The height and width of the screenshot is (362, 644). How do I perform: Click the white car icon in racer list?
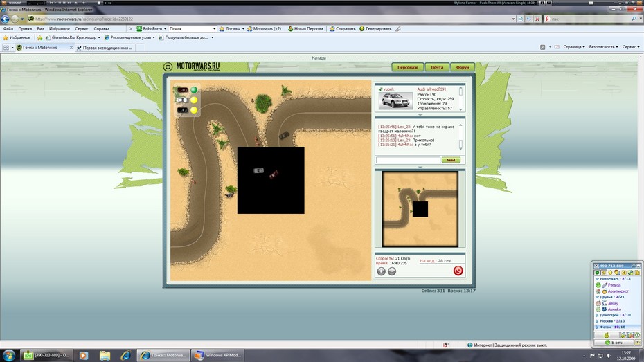[182, 100]
